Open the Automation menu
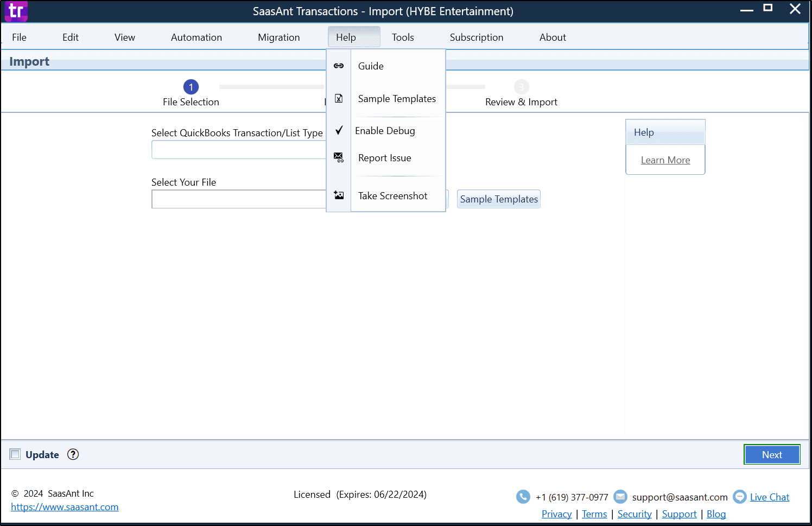 [x=196, y=37]
